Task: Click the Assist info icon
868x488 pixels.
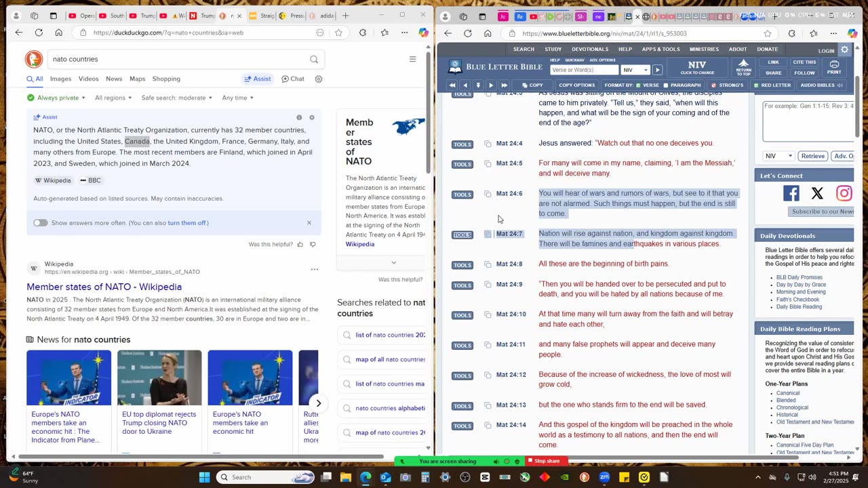Action: 299,117
